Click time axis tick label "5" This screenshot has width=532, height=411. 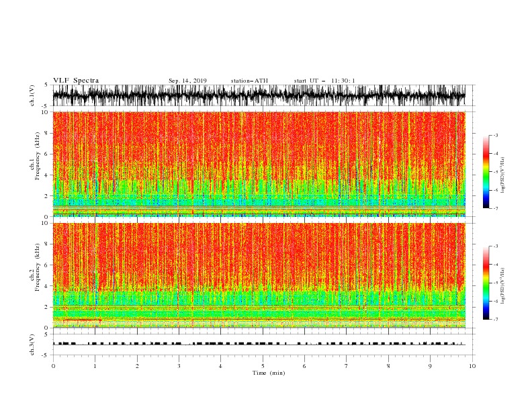tap(263, 366)
